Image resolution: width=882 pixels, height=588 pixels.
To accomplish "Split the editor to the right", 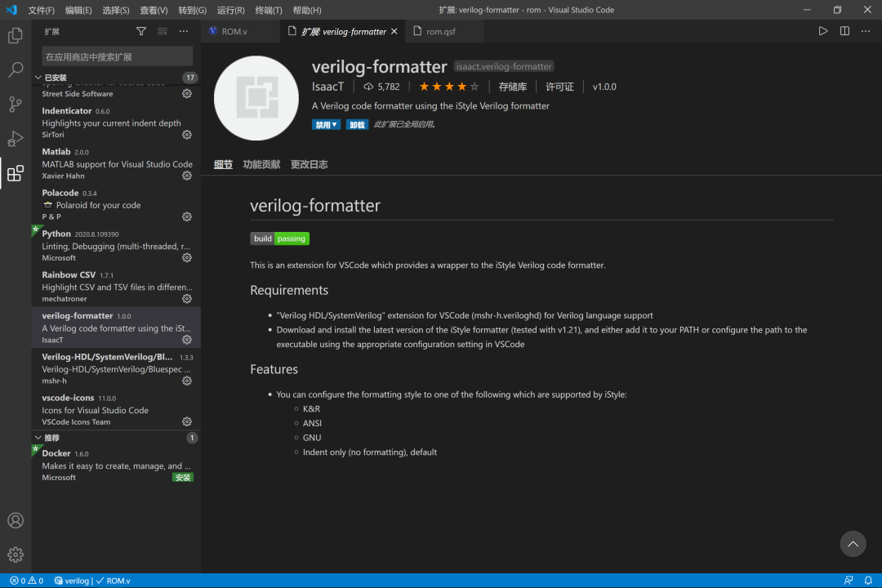I will pyautogui.click(x=844, y=31).
